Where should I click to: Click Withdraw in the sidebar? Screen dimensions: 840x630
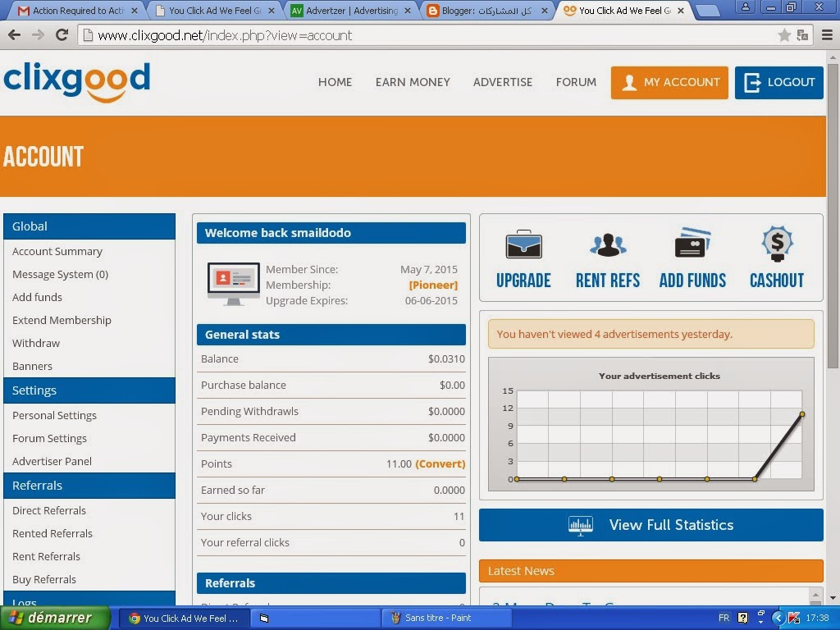coord(36,344)
